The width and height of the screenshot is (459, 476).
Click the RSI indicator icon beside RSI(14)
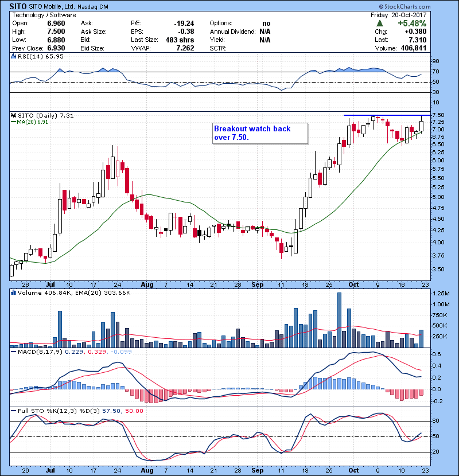tap(13, 56)
